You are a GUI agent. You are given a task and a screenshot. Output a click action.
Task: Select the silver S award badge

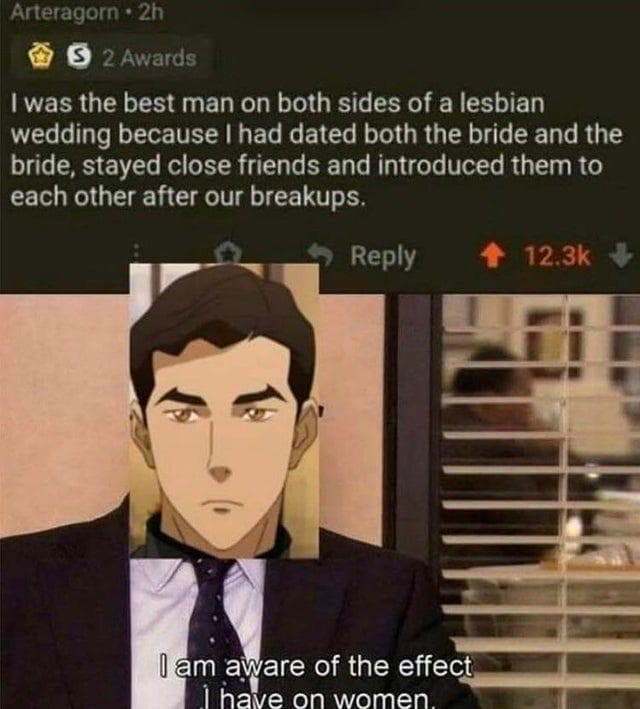pos(79,57)
